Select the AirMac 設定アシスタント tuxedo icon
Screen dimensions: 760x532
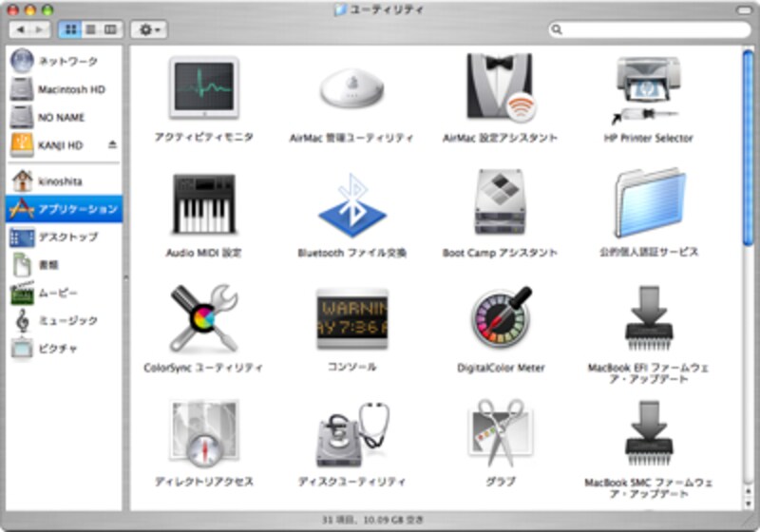501,88
